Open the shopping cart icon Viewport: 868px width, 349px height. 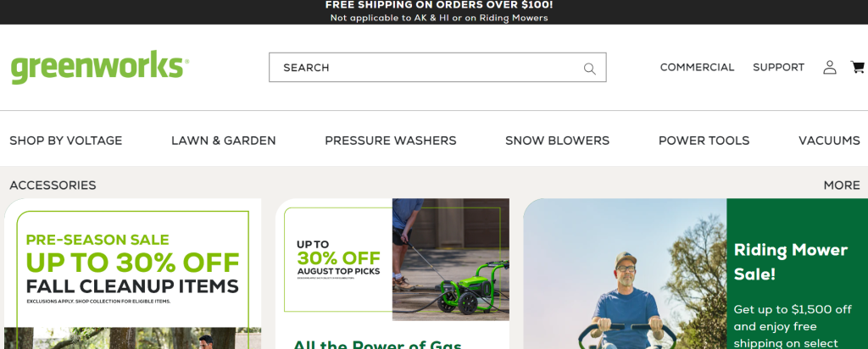[858, 67]
